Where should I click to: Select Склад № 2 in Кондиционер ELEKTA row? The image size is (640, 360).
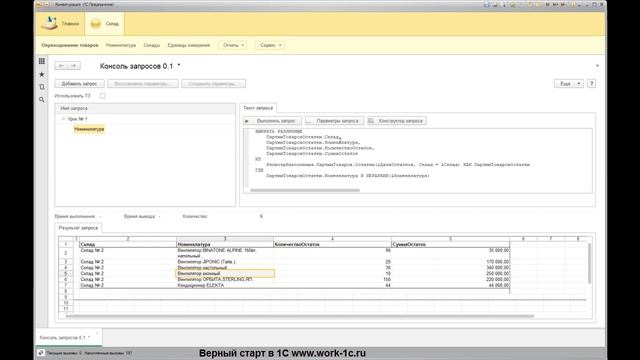[x=128, y=285]
